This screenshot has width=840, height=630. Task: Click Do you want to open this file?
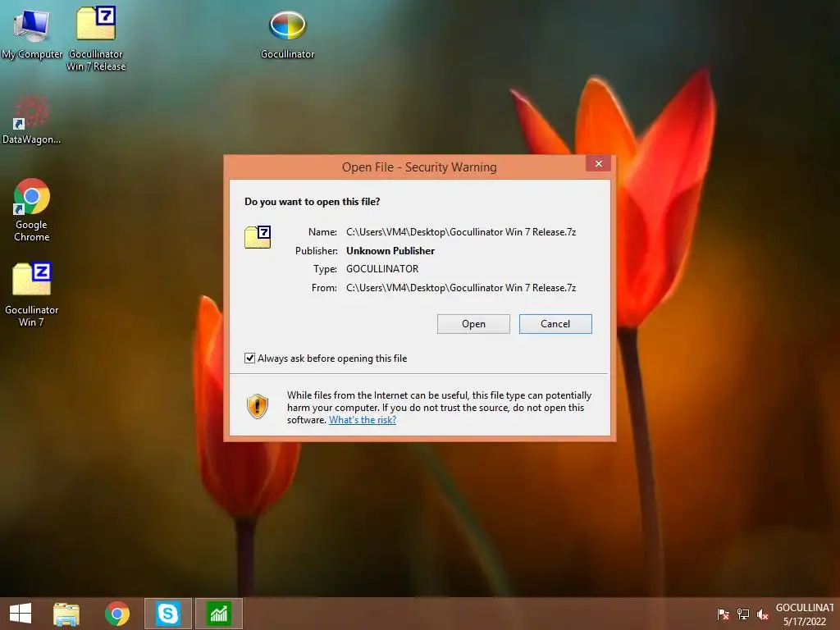(x=313, y=202)
